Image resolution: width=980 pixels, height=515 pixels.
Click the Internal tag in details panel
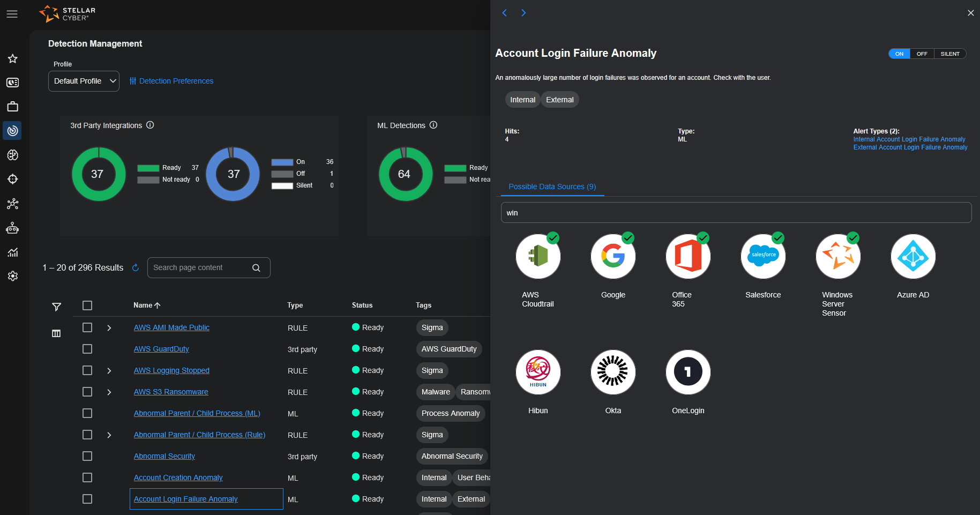tap(522, 100)
